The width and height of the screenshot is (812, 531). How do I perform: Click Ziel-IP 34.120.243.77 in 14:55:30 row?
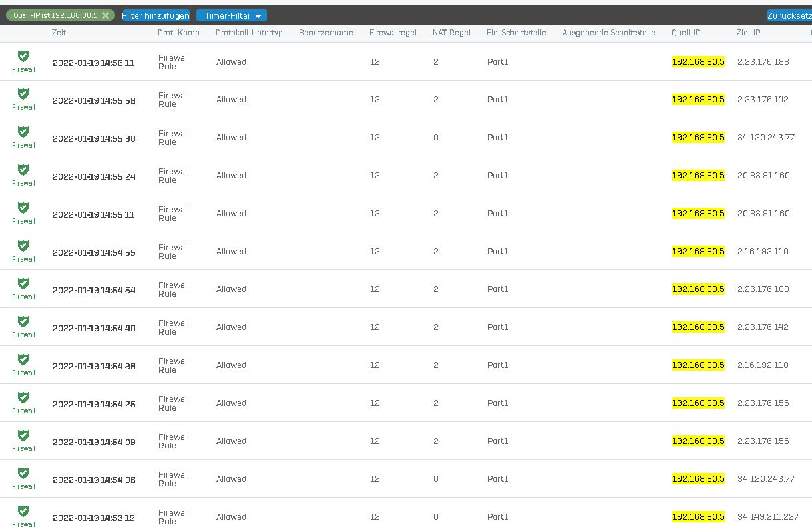pos(766,137)
